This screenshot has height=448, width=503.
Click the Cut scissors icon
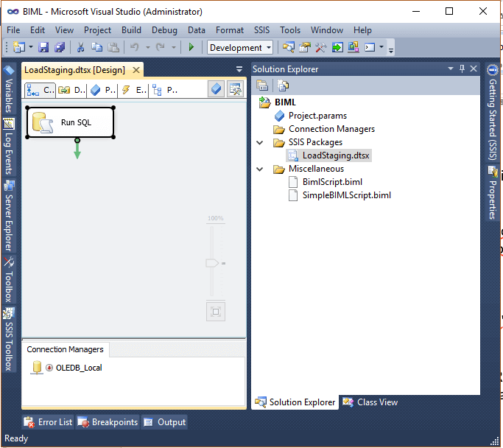(x=80, y=47)
